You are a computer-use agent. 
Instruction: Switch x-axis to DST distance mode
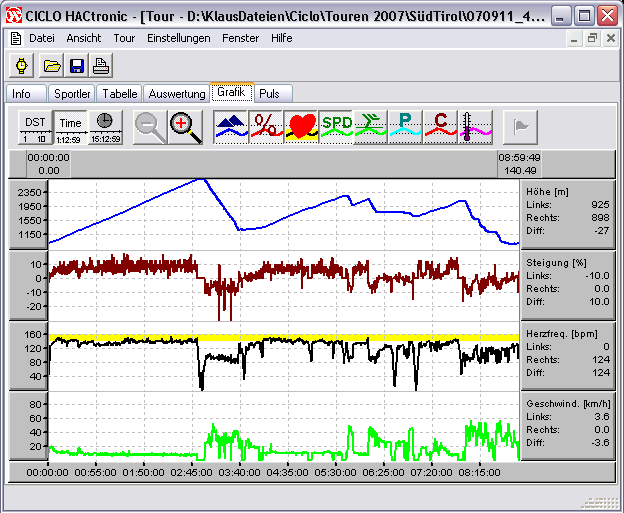point(35,128)
